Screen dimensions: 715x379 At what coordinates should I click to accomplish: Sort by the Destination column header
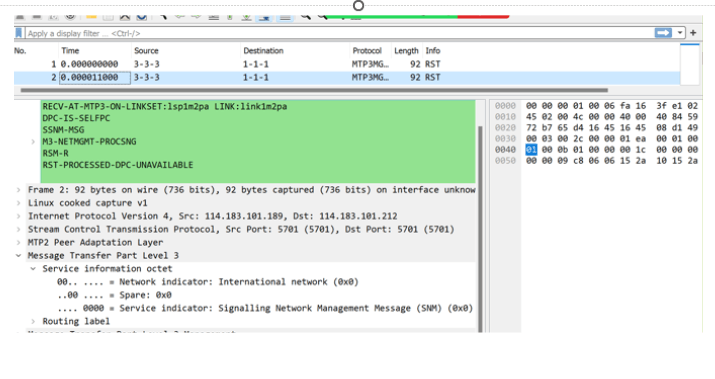263,51
